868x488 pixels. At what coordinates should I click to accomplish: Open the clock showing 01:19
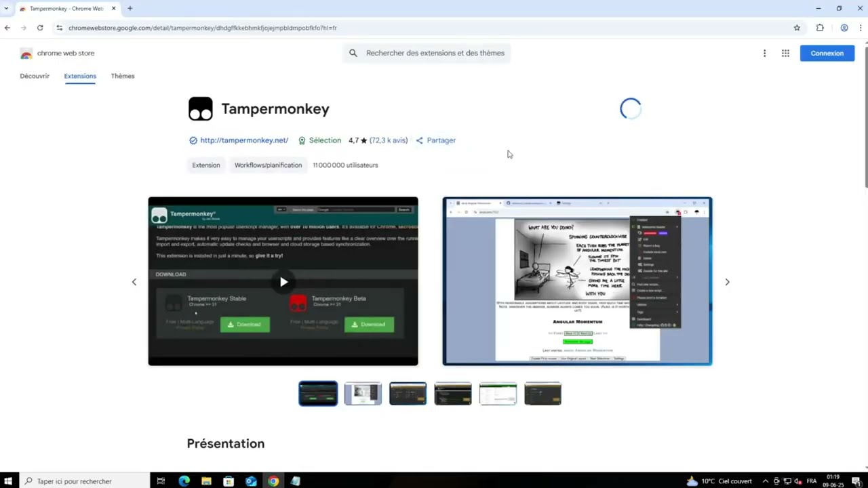coord(833,481)
